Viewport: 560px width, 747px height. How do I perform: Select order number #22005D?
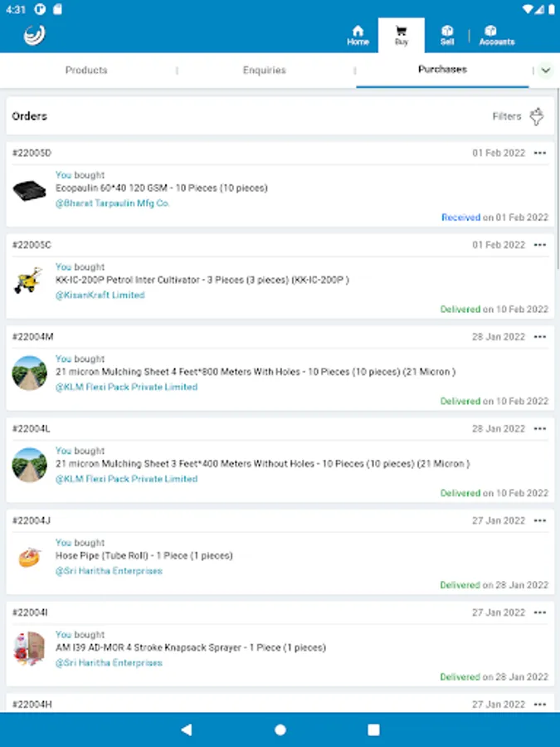click(x=32, y=153)
